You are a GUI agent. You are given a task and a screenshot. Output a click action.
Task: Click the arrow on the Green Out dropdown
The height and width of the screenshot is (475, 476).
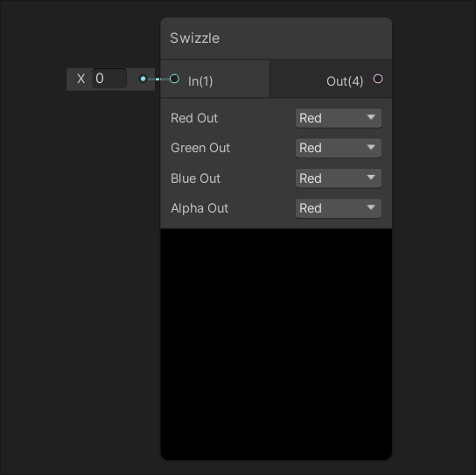(x=371, y=147)
